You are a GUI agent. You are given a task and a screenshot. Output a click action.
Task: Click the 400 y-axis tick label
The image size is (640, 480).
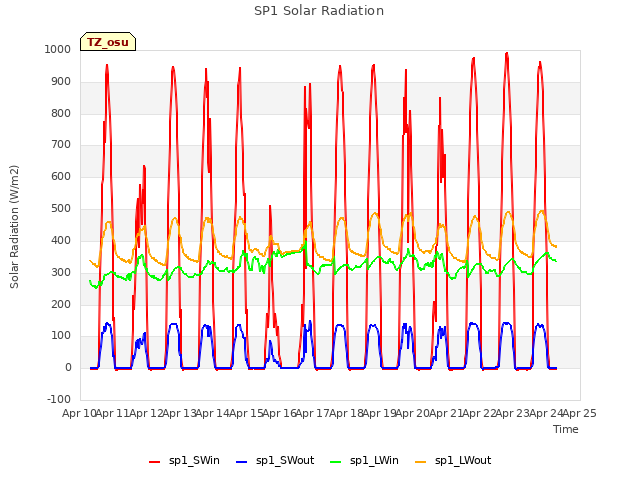click(61, 240)
